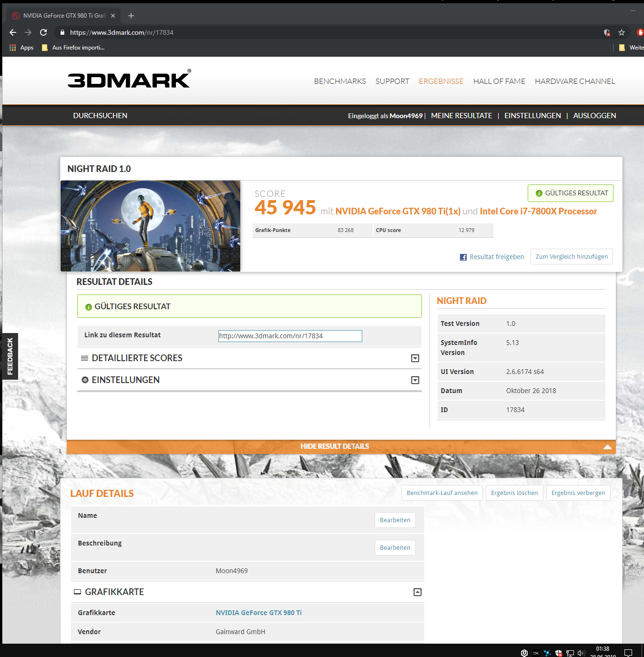Click the Vendor value Gainward GmbH

tap(240, 632)
